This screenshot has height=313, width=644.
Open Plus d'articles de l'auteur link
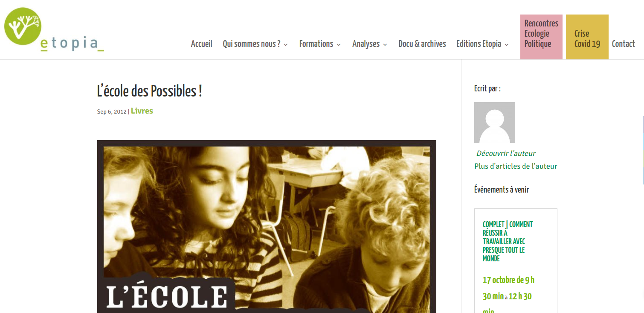click(516, 166)
